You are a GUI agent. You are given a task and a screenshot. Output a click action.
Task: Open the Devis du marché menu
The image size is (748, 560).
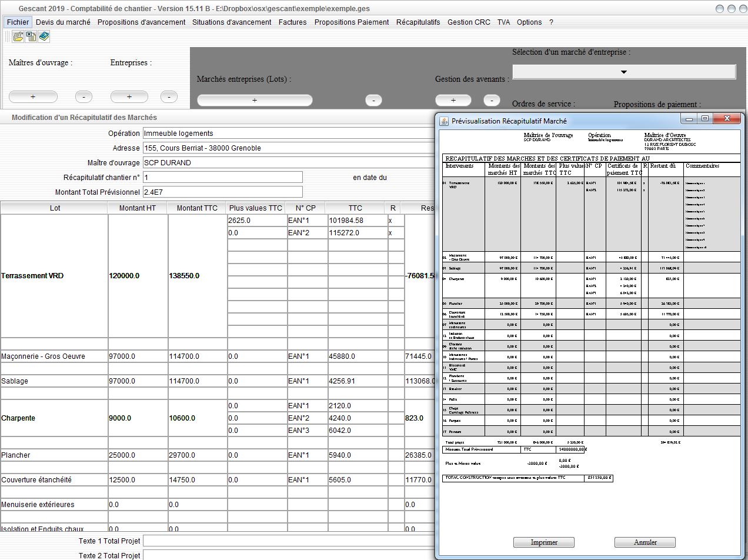[63, 22]
